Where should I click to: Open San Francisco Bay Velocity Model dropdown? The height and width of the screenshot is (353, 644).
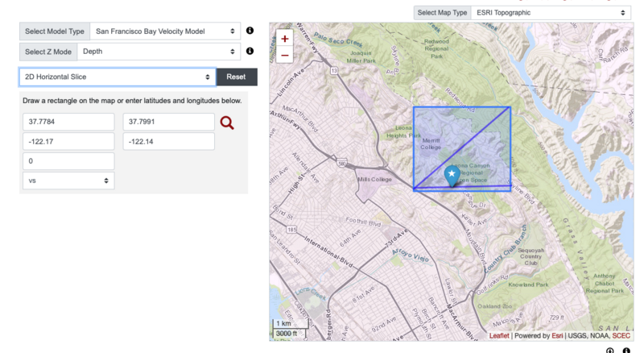click(x=165, y=31)
